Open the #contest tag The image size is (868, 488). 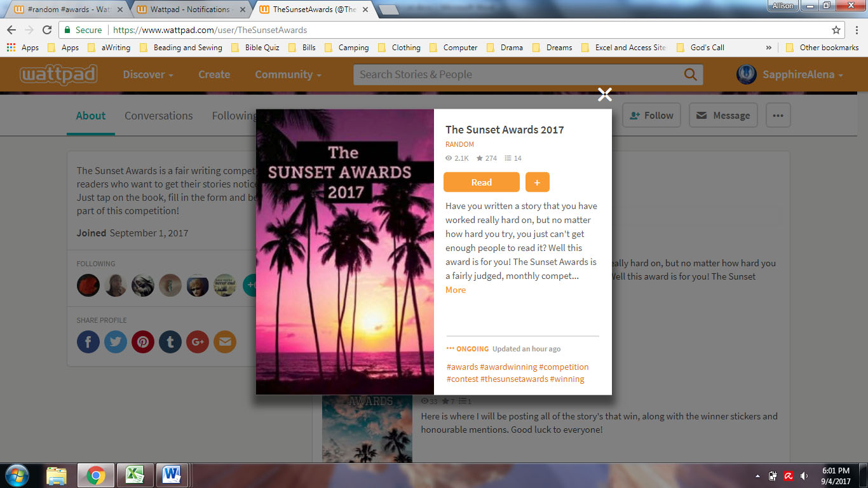462,379
